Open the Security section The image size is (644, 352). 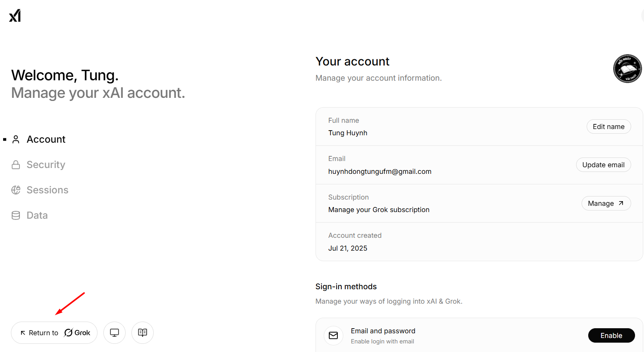point(39,165)
